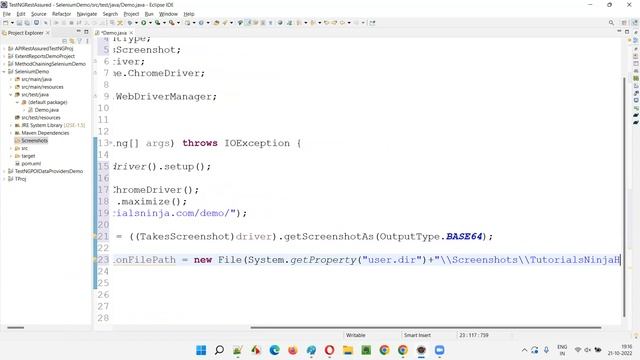This screenshot has width=640, height=360.
Task: Collapse the (default package) node
Action: [18, 102]
